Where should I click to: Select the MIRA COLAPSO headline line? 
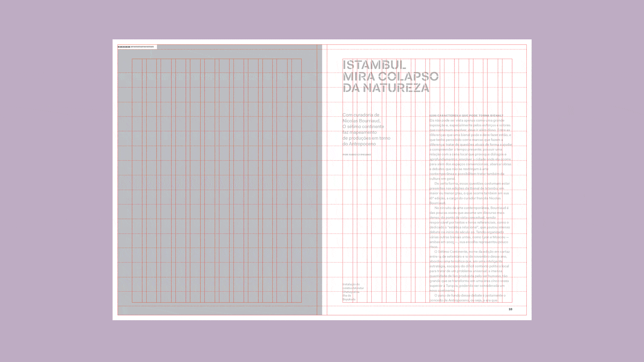click(390, 76)
